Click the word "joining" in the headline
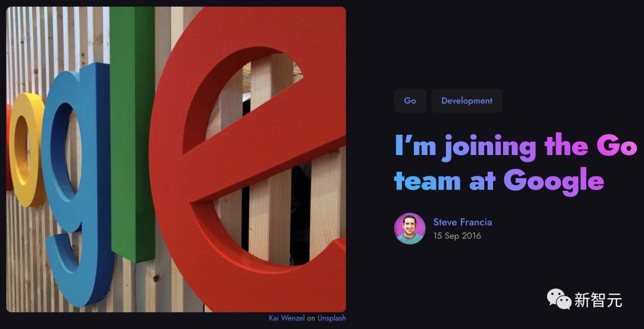This screenshot has width=644, height=329. pos(490,147)
